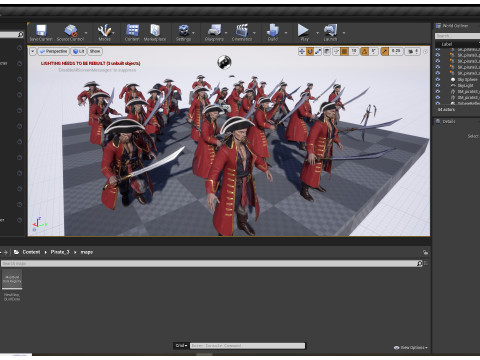Expand the Source Control dropdown arrow
This screenshot has width=480, height=360.
86,33
